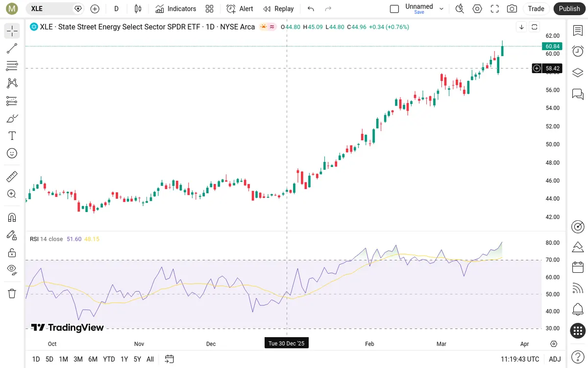The height and width of the screenshot is (368, 588).
Task: Select the brush drawing tool
Action: tap(12, 118)
